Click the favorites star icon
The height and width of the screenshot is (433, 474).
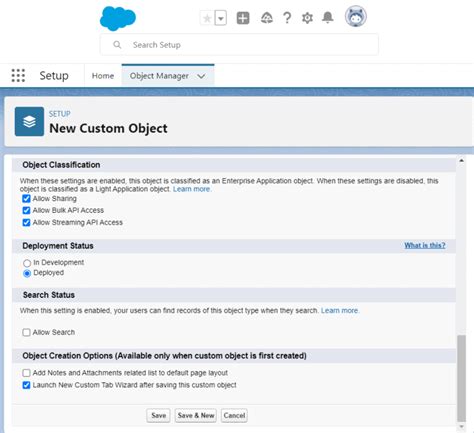point(207,18)
